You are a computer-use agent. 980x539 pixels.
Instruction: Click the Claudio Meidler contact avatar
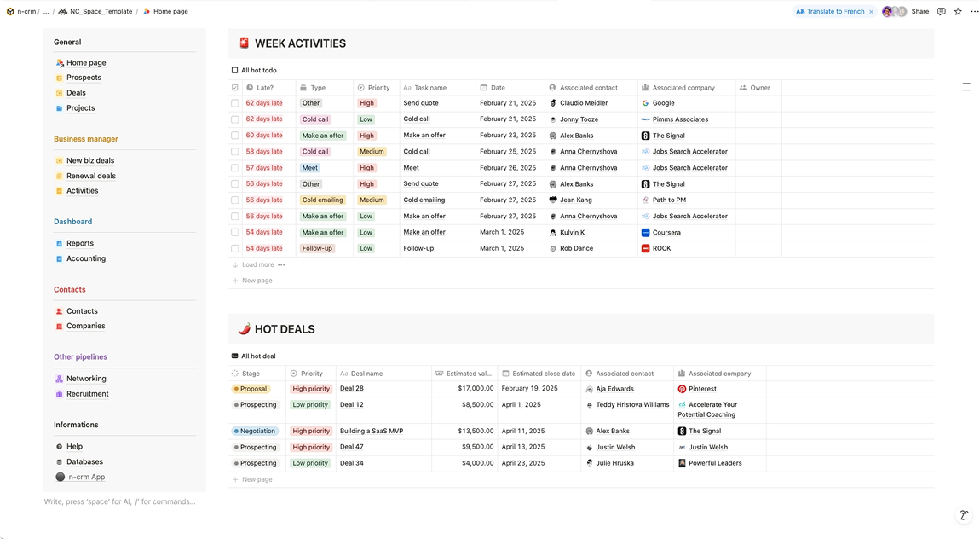click(x=553, y=103)
